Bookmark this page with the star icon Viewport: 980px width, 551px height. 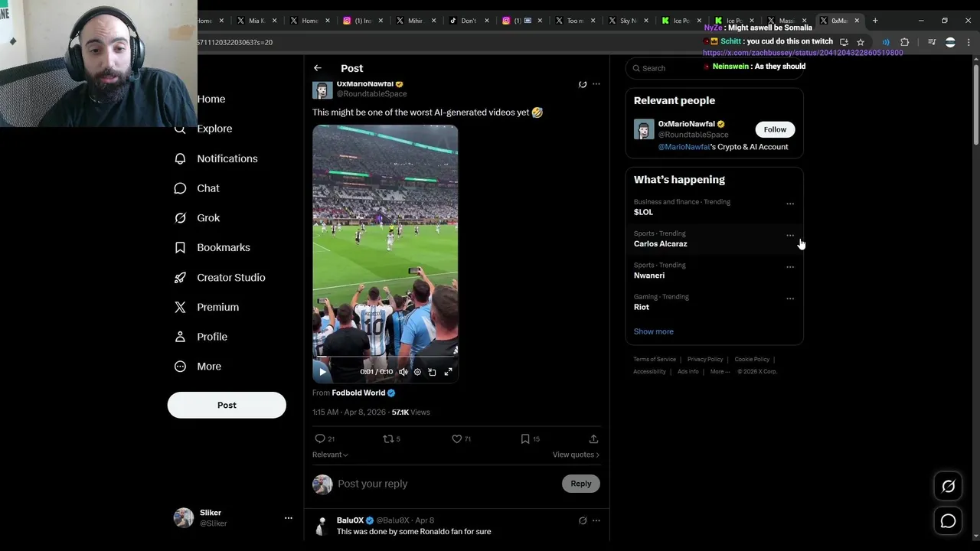click(861, 42)
